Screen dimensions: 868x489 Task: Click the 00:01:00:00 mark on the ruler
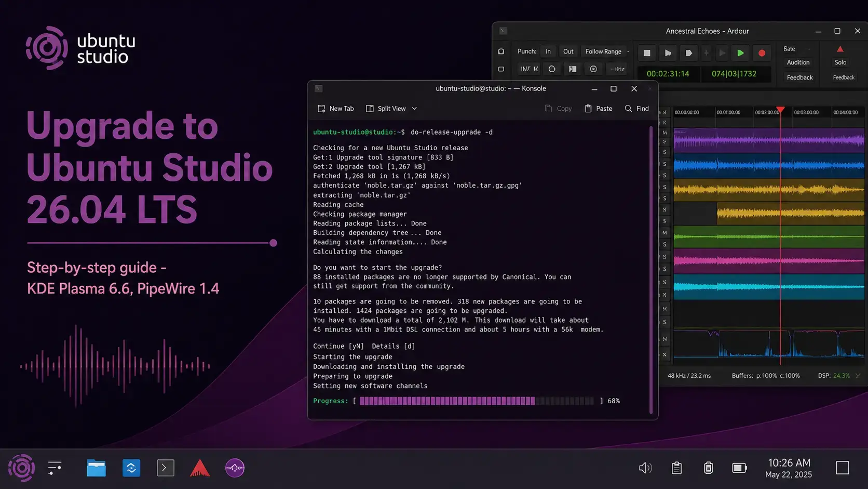(728, 112)
